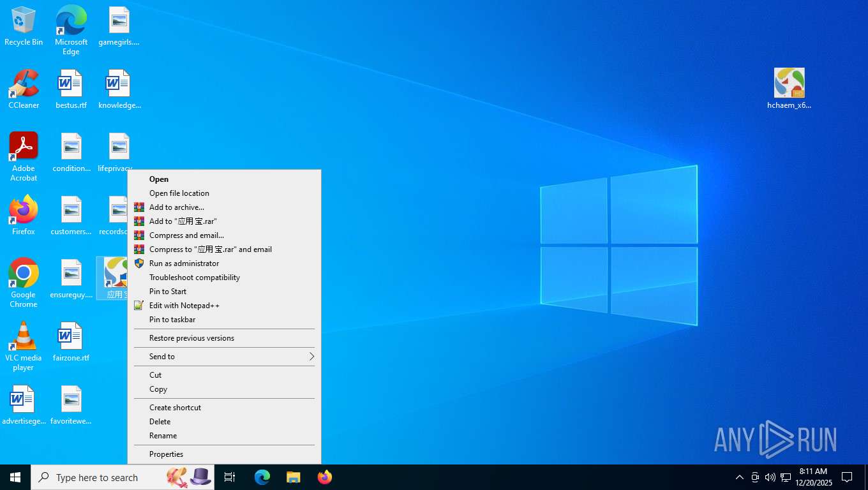Launch Firefox from the taskbar
Screen dimensions: 868x490
(x=324, y=477)
